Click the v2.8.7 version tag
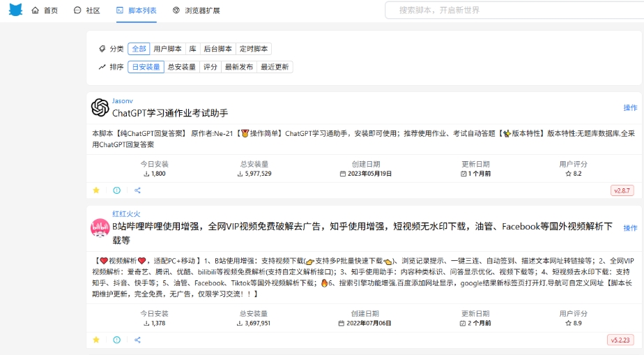 point(622,190)
